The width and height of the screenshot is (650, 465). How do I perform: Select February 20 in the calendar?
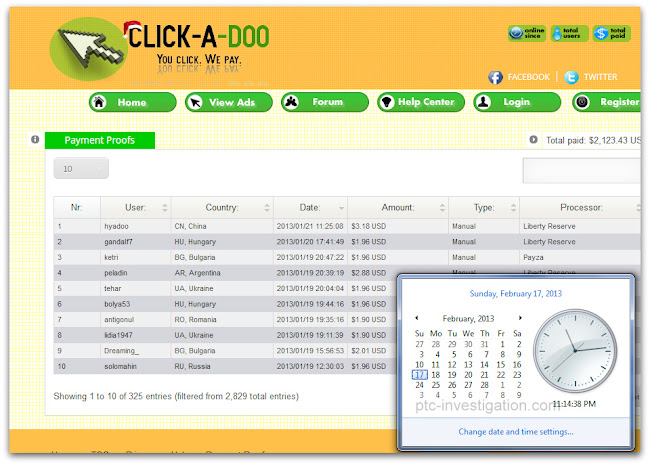coord(468,375)
